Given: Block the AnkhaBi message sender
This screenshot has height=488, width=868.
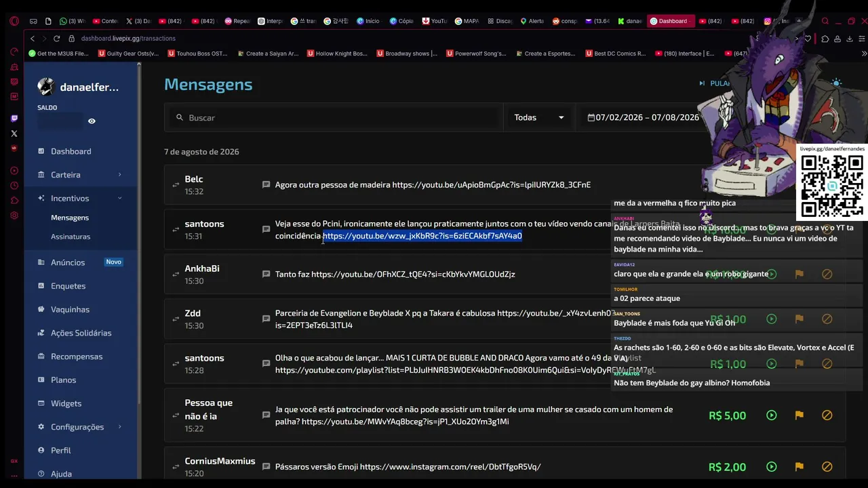Looking at the screenshot, I should pyautogui.click(x=827, y=274).
